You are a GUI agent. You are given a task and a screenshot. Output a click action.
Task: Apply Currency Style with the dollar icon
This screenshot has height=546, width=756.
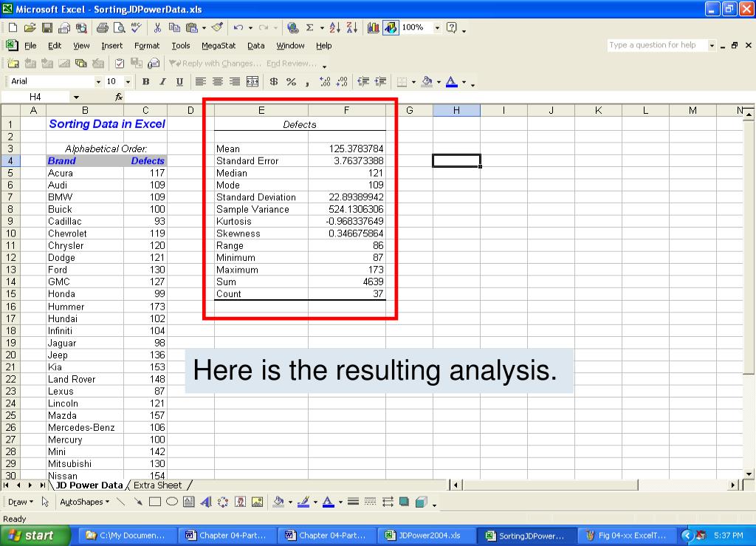(274, 81)
